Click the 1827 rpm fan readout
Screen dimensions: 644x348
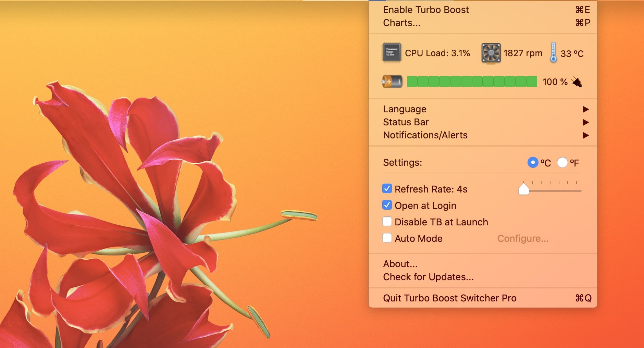tap(523, 53)
